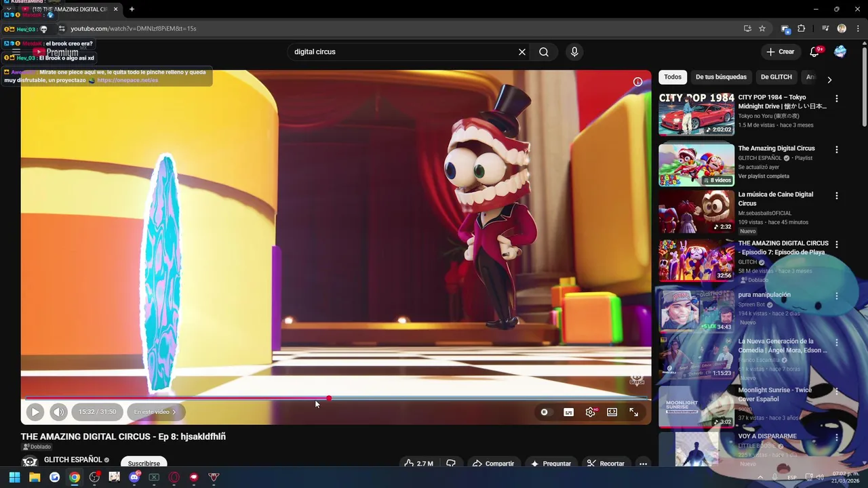Open Chrome profile avatar

(842, 28)
